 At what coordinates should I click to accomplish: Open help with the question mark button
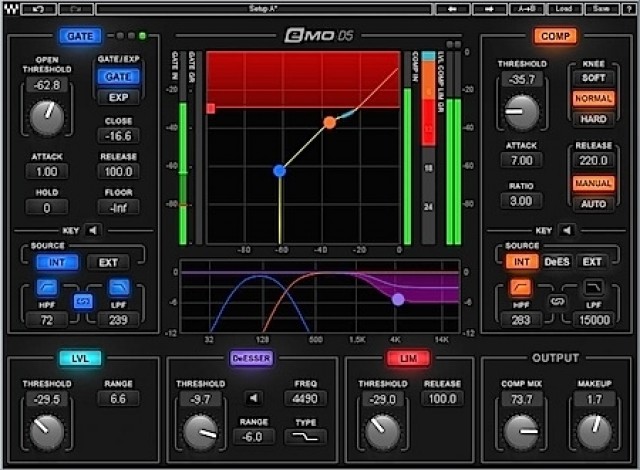(x=629, y=9)
